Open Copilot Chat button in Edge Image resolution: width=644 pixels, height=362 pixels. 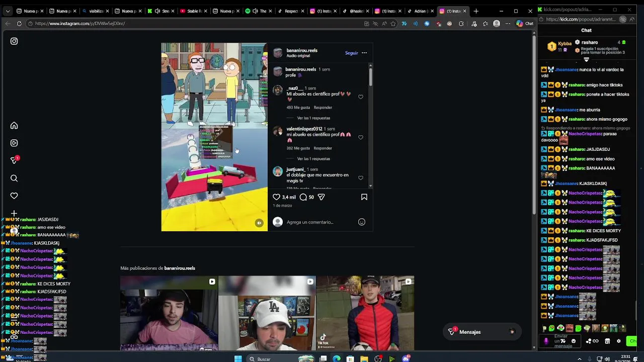click(x=524, y=23)
